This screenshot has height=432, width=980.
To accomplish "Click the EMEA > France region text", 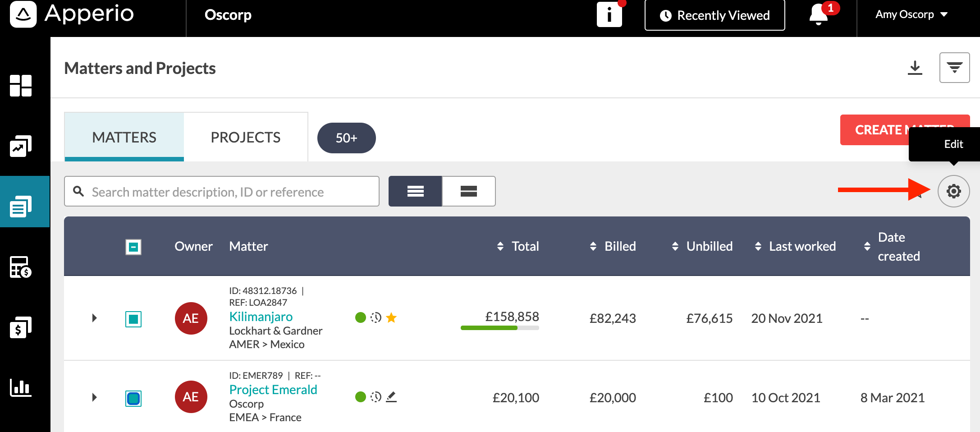I will pos(266,418).
